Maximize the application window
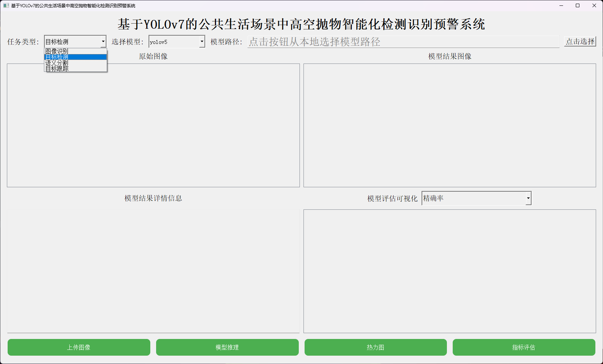This screenshot has height=364, width=603. point(578,5)
